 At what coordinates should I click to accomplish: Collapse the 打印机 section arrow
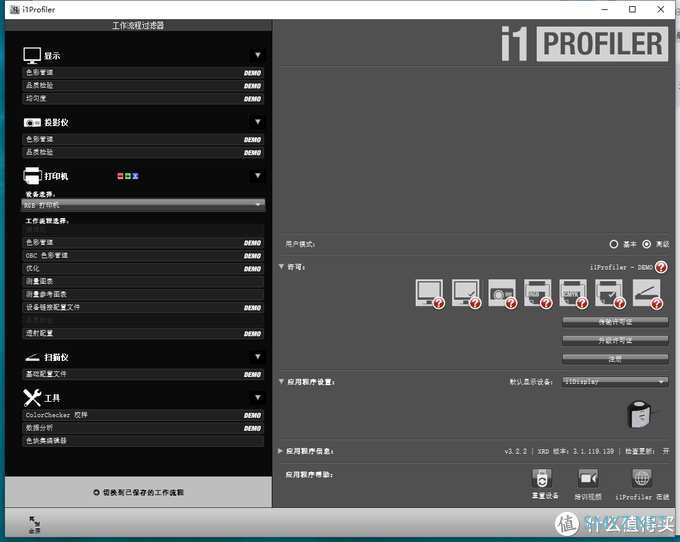coord(258,176)
